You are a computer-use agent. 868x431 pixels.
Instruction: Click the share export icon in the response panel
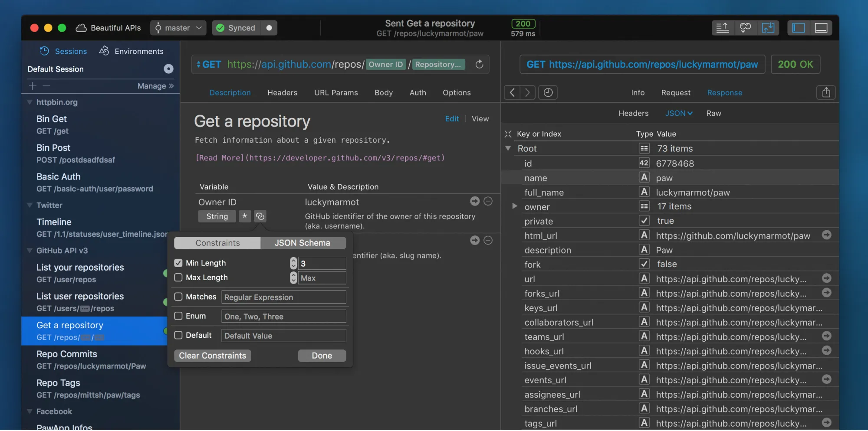pos(826,92)
